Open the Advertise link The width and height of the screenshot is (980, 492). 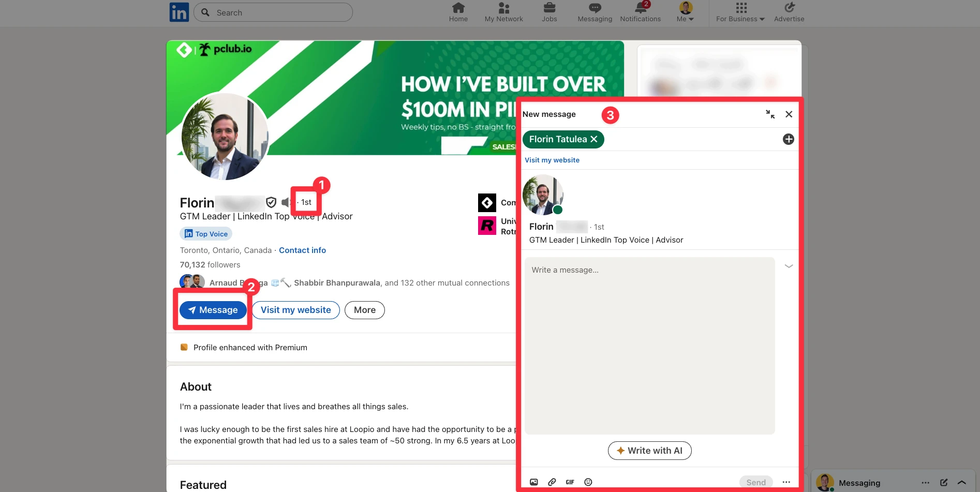[789, 12]
